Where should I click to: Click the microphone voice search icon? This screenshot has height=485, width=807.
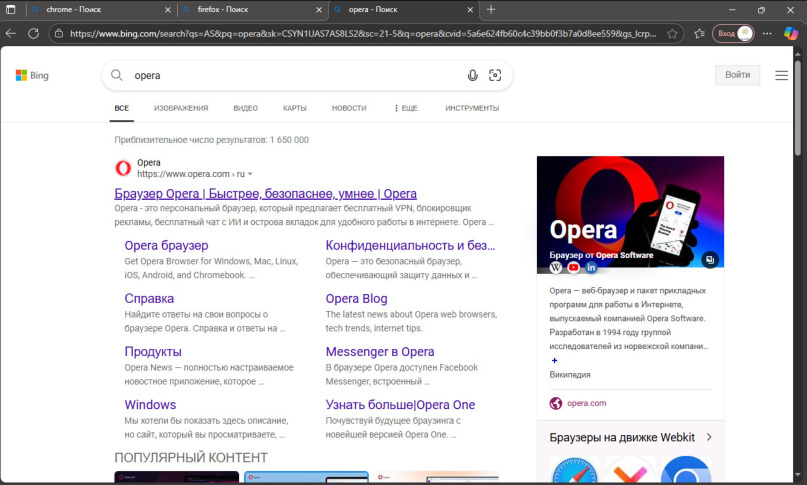472,75
